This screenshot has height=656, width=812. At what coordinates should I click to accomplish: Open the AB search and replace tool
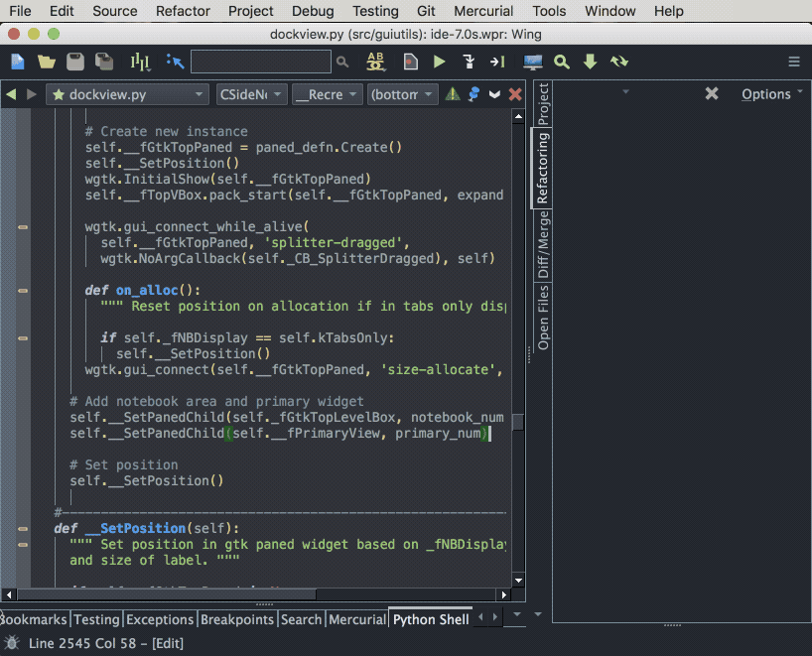(375, 62)
